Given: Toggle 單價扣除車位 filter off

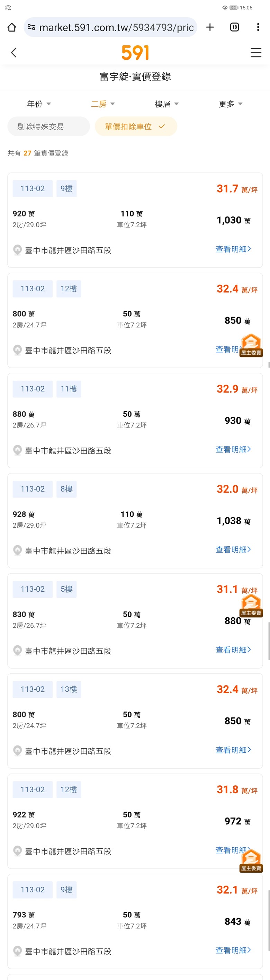Looking at the screenshot, I should point(136,126).
